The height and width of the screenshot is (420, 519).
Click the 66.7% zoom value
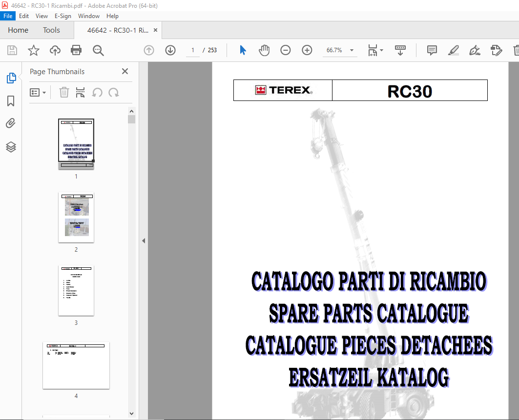pyautogui.click(x=334, y=50)
